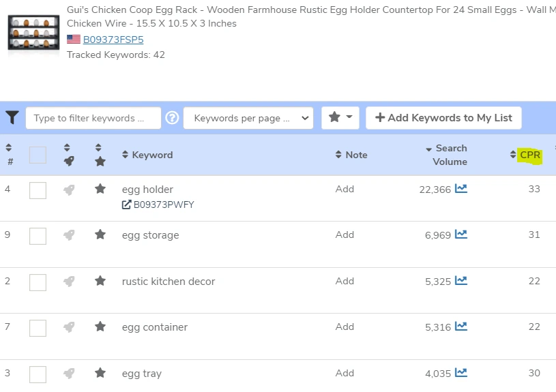Open trend chart for egg container keyword
The width and height of the screenshot is (556, 392).
tap(461, 327)
